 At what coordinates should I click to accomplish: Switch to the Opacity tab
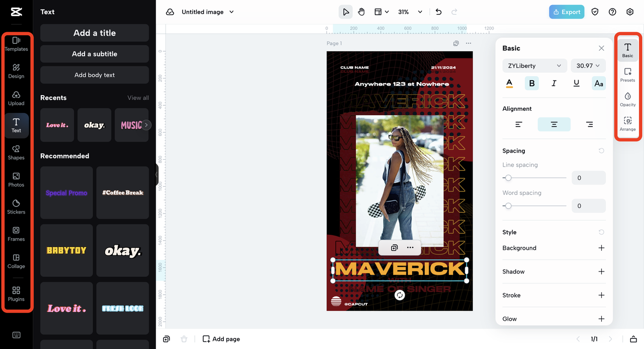(x=627, y=100)
